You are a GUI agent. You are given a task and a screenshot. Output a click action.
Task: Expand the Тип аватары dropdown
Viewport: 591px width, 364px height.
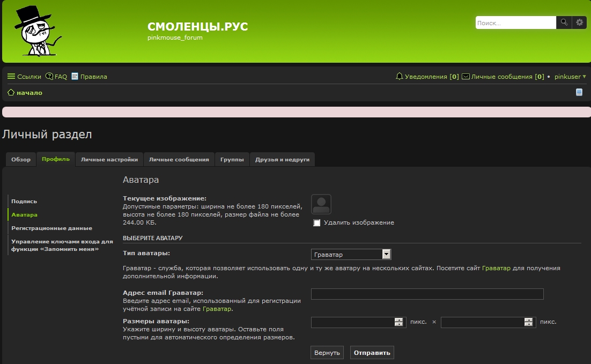[x=386, y=254]
